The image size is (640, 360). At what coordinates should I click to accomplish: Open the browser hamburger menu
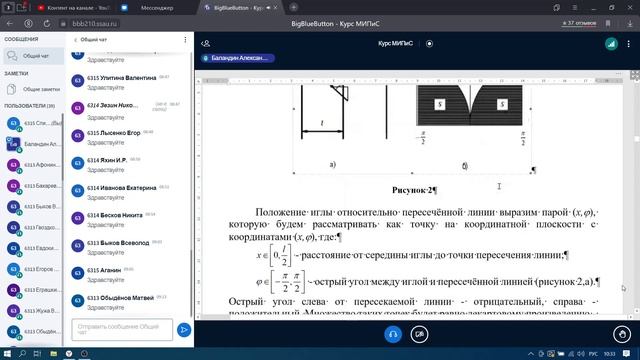(574, 8)
